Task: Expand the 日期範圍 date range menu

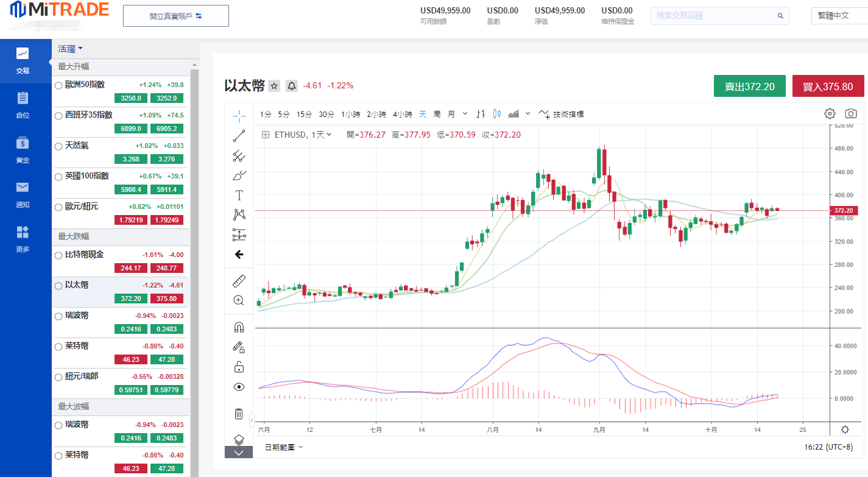Action: tap(284, 447)
